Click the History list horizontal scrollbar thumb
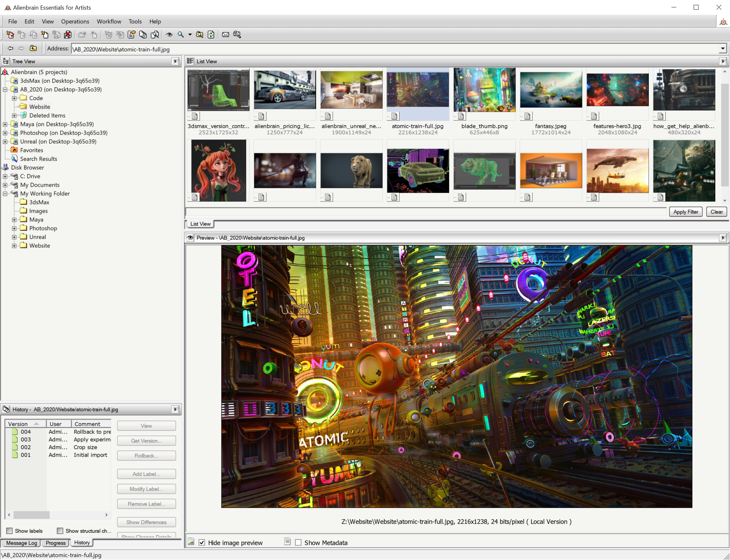Viewport: 730px width, 560px height. pyautogui.click(x=32, y=515)
